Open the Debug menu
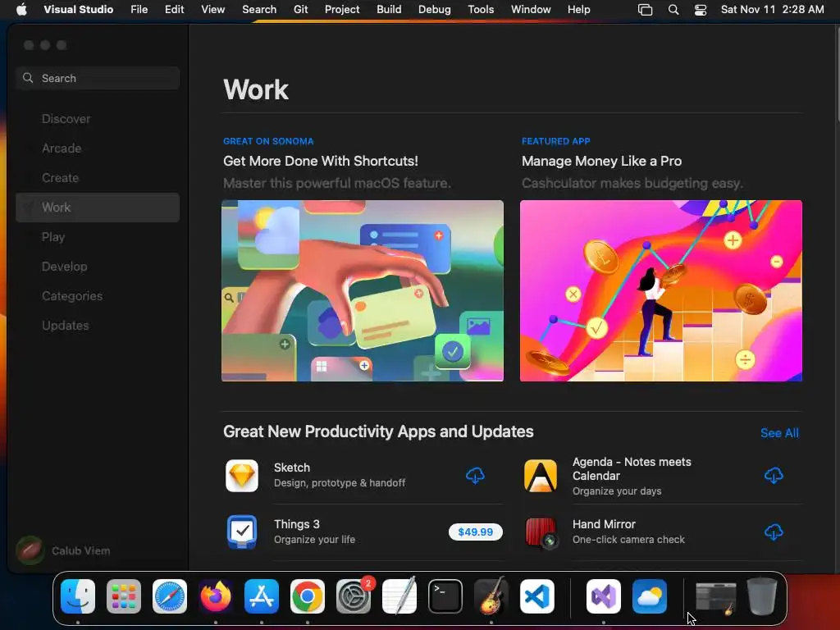 click(x=435, y=9)
